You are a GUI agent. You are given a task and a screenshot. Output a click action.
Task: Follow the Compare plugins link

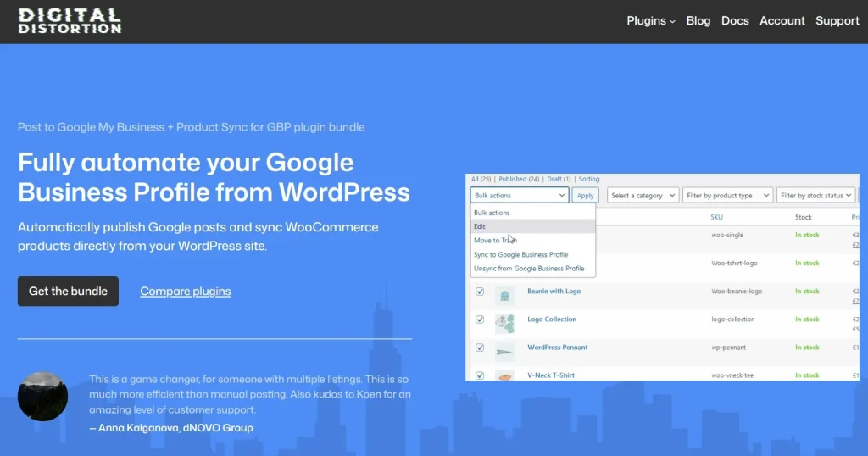(x=186, y=291)
